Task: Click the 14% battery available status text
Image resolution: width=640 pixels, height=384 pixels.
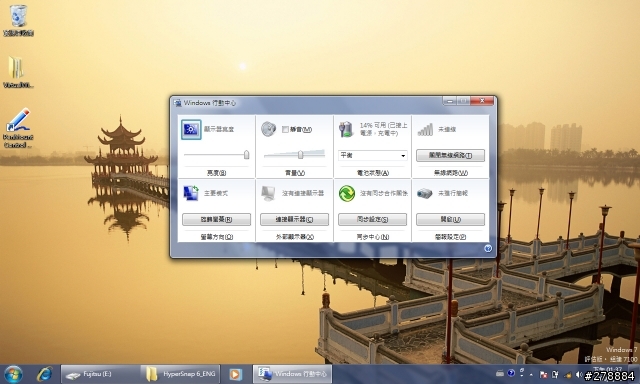Action: coord(384,129)
